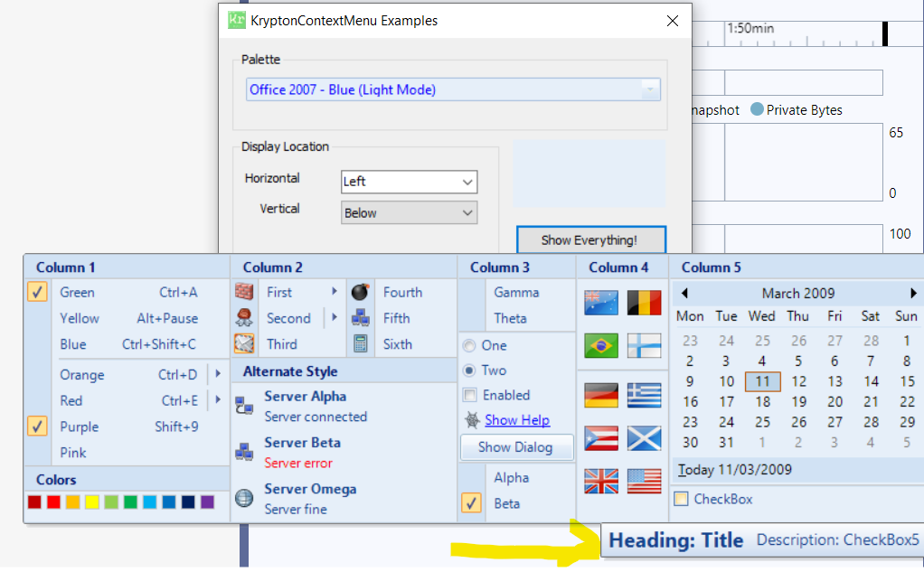Click the Server Beta entry
Image resolution: width=924 pixels, height=572 pixels.
pyautogui.click(x=344, y=453)
